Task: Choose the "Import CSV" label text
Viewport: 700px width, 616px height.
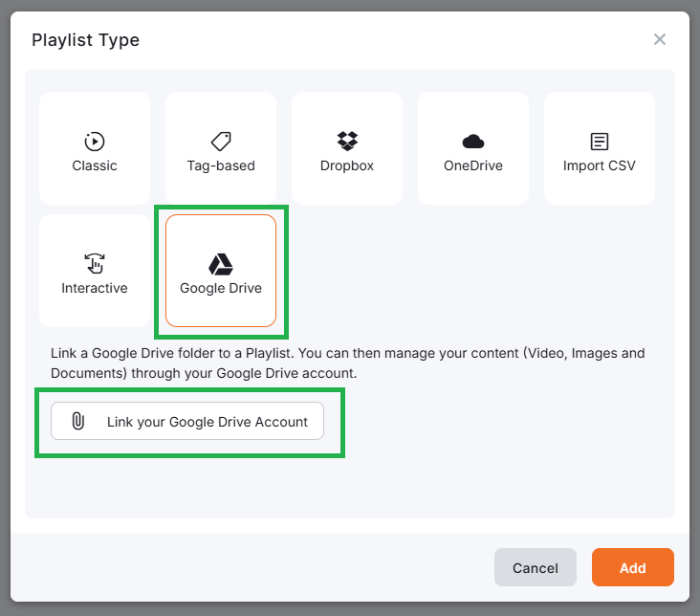Action: click(600, 165)
